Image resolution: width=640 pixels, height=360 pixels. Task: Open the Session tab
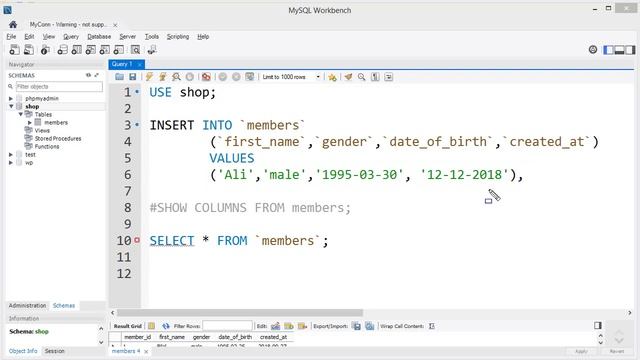click(54, 351)
